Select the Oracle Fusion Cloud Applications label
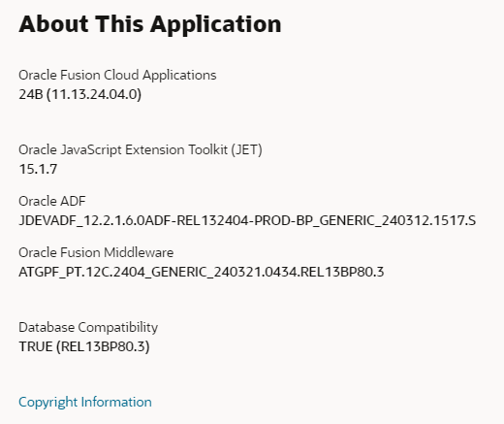 (x=117, y=75)
